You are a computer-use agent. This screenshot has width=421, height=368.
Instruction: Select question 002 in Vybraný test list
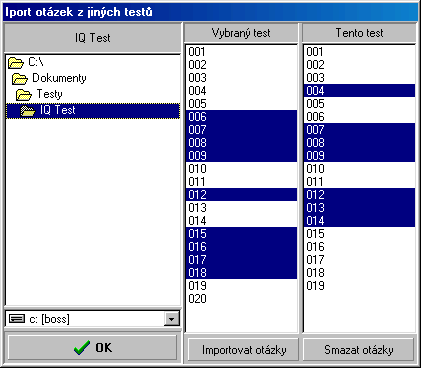pos(241,65)
